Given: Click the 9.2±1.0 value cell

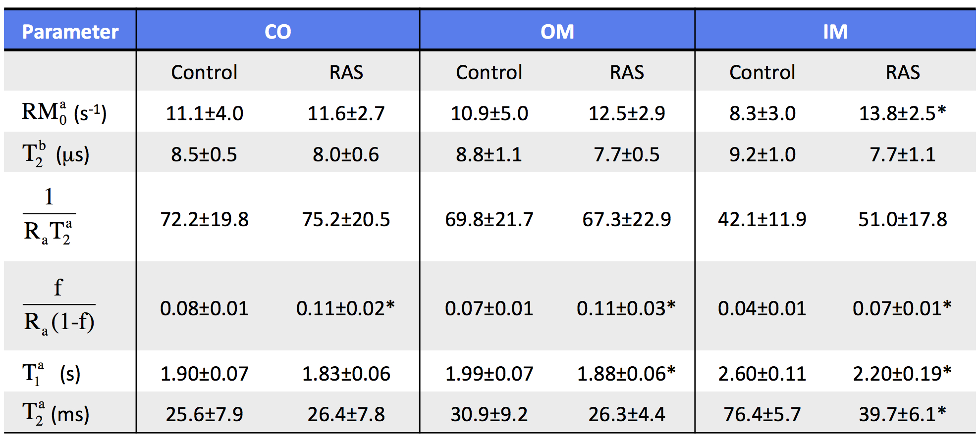Looking at the screenshot, I should pos(762,154).
